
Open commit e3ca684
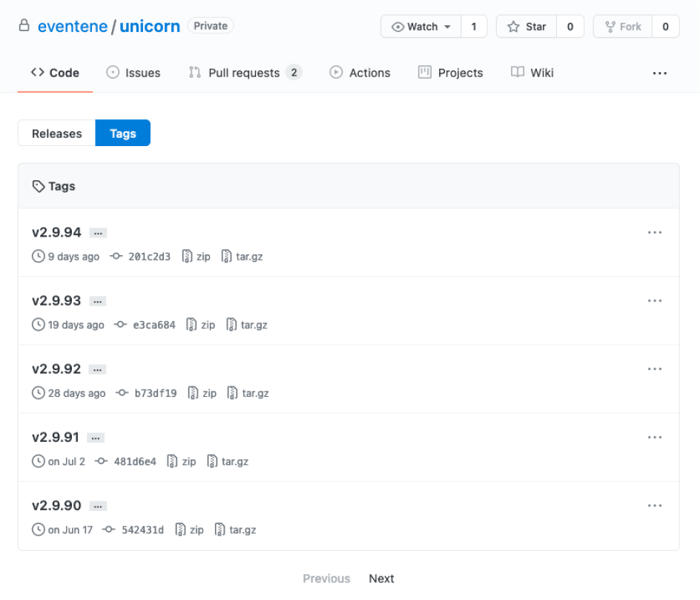(154, 325)
